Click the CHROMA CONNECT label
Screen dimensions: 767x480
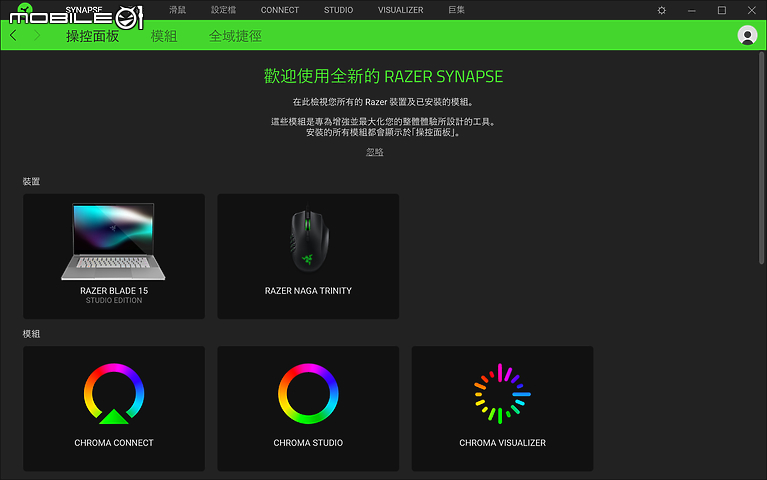tap(113, 443)
